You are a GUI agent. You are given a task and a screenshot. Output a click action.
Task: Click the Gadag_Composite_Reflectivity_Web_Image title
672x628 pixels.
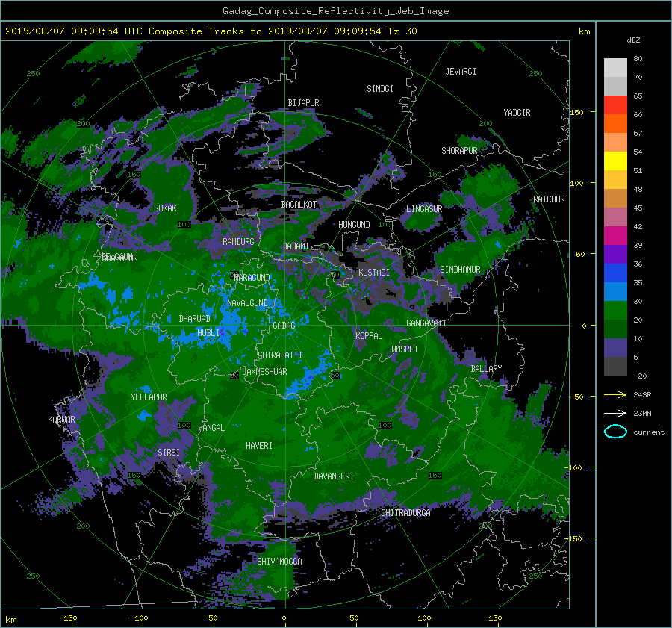tap(335, 11)
